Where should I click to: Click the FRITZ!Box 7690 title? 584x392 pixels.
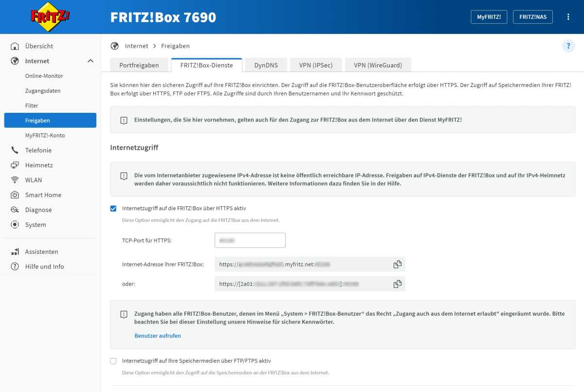tap(163, 18)
